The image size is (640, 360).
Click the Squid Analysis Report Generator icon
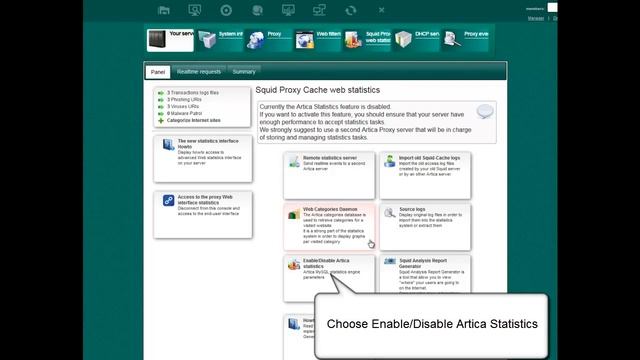pyautogui.click(x=390, y=261)
